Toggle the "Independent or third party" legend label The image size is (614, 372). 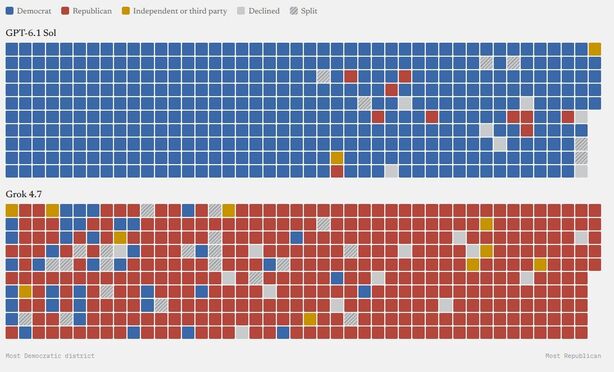(x=180, y=11)
